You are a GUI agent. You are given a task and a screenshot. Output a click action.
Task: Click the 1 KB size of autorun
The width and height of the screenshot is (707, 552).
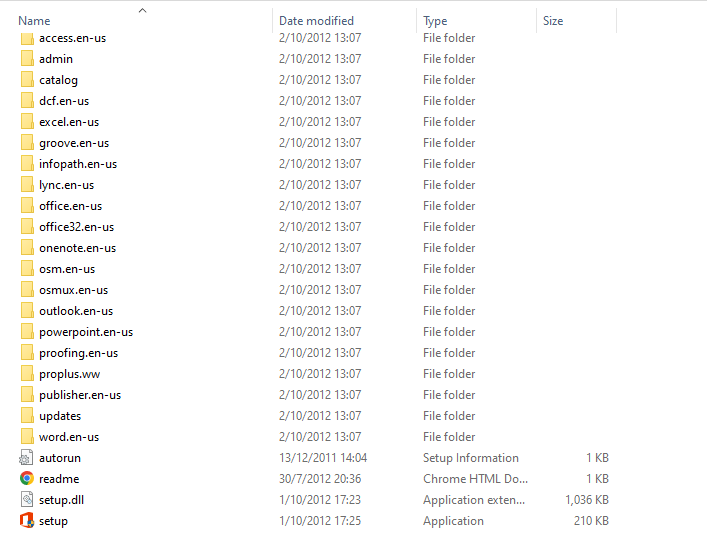[x=597, y=458]
